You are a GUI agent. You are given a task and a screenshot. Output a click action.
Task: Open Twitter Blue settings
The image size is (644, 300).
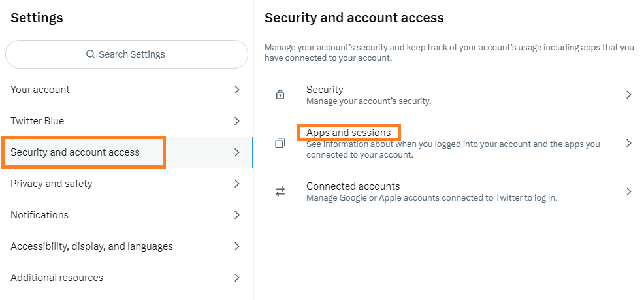[x=127, y=121]
